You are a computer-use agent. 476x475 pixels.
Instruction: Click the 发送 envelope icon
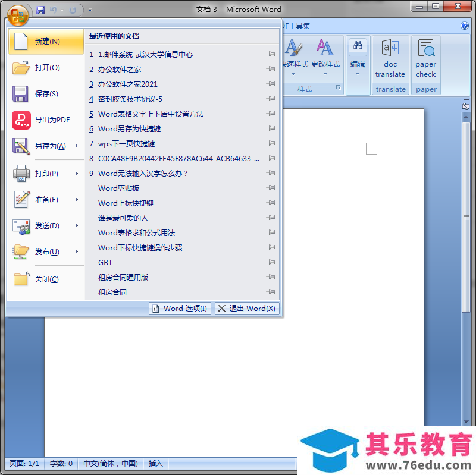tap(21, 227)
